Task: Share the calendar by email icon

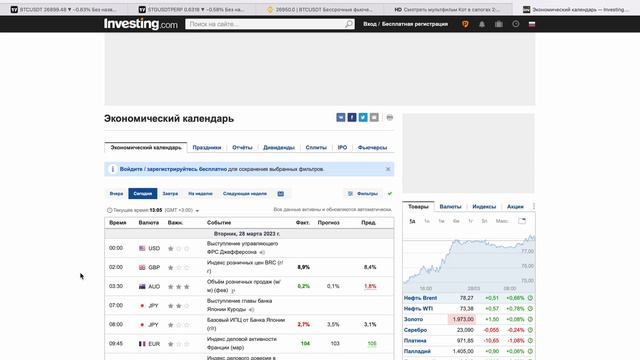Action: pos(374,118)
